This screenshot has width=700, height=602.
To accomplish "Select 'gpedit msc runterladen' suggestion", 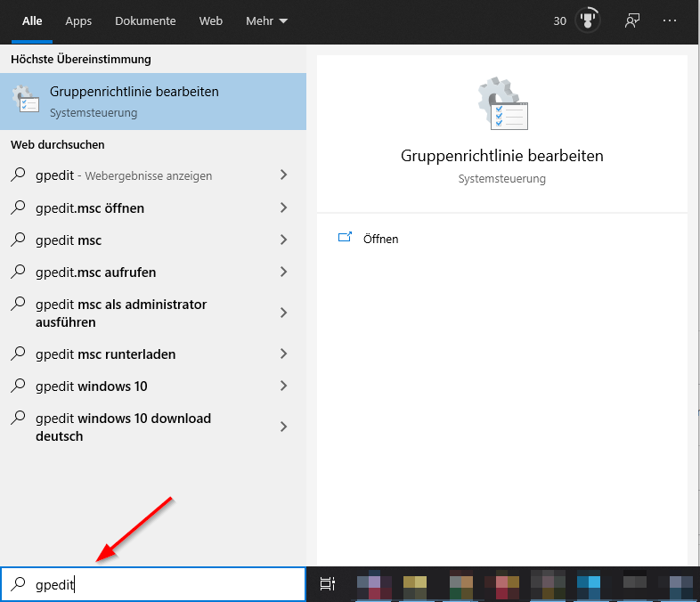I will [x=153, y=354].
